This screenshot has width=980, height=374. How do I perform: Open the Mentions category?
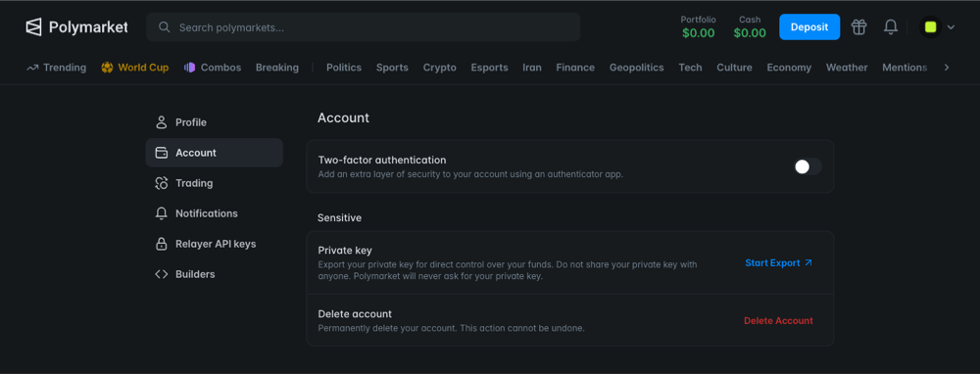(x=905, y=68)
